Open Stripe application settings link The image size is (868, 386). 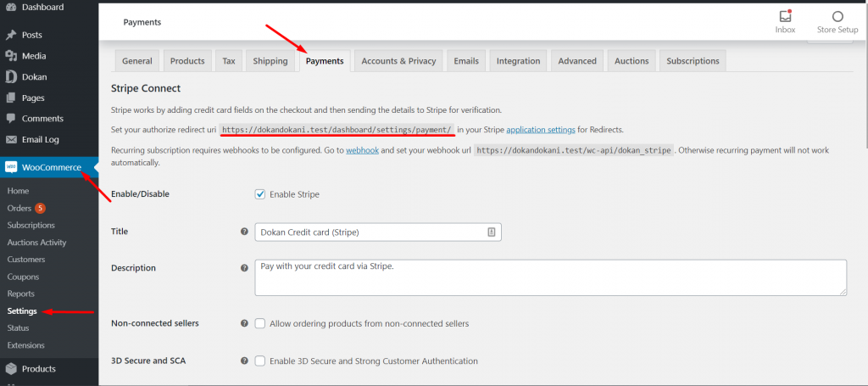pyautogui.click(x=541, y=130)
